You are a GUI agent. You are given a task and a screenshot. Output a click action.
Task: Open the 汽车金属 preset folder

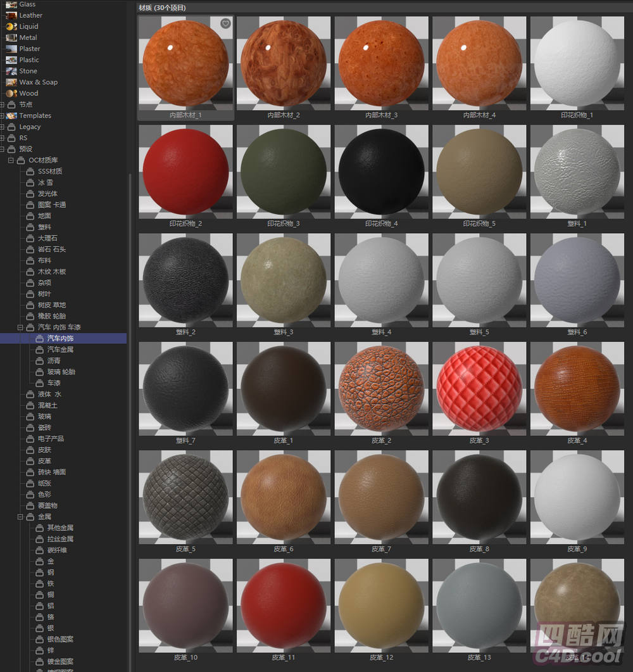(60, 350)
